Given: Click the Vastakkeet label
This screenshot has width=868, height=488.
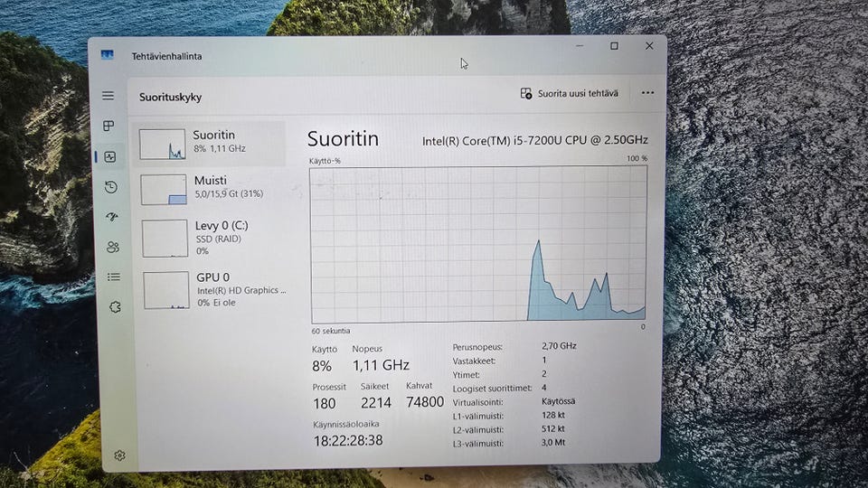Looking at the screenshot, I should pos(474,361).
